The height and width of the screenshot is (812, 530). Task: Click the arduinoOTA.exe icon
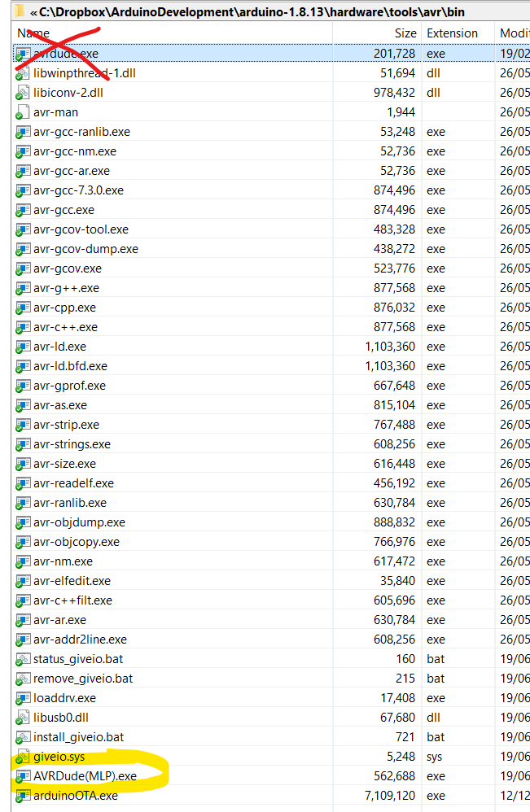(22, 796)
